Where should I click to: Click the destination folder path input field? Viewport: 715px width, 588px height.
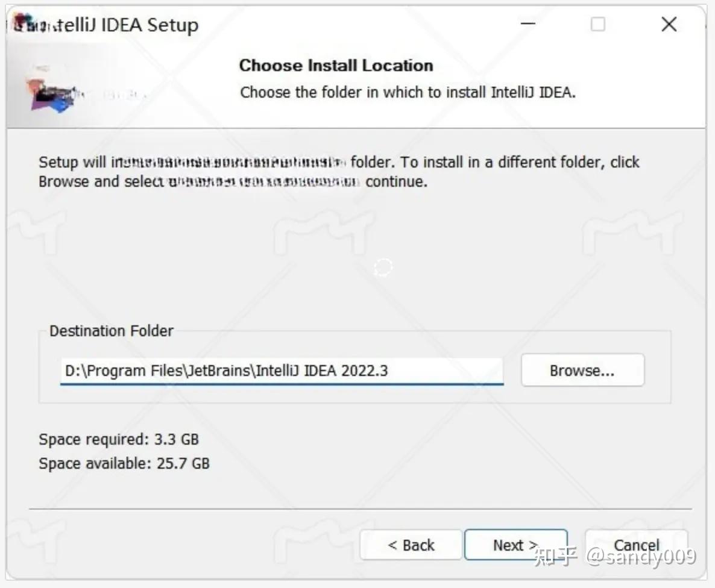pos(282,371)
